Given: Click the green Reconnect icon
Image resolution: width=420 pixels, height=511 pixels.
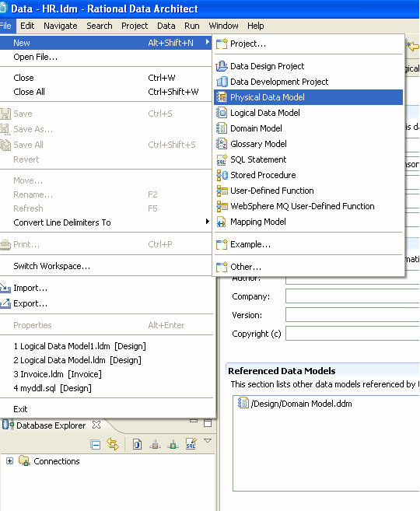Looking at the screenshot, I should click(173, 445).
